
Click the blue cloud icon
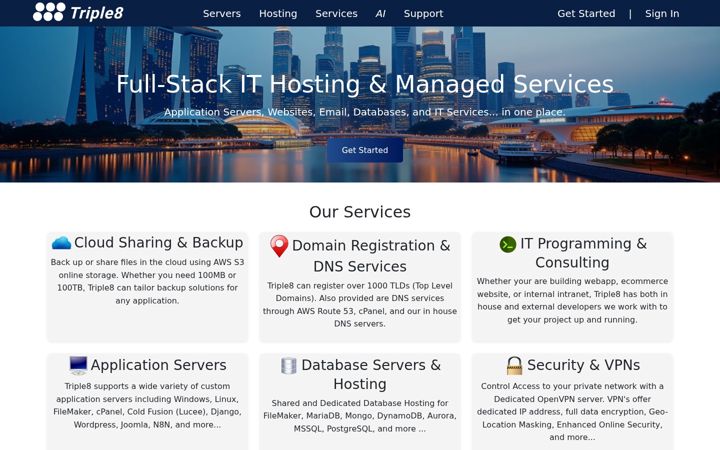tap(62, 242)
